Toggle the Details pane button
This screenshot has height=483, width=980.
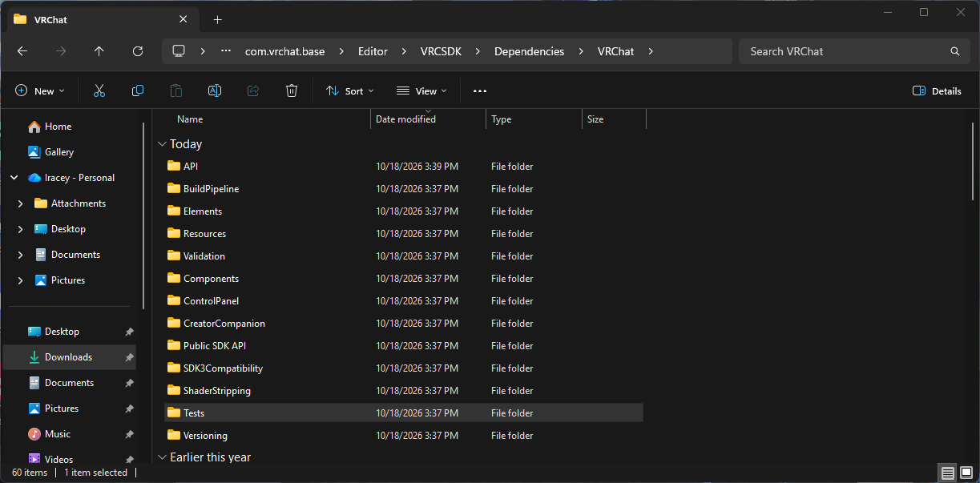937,91
